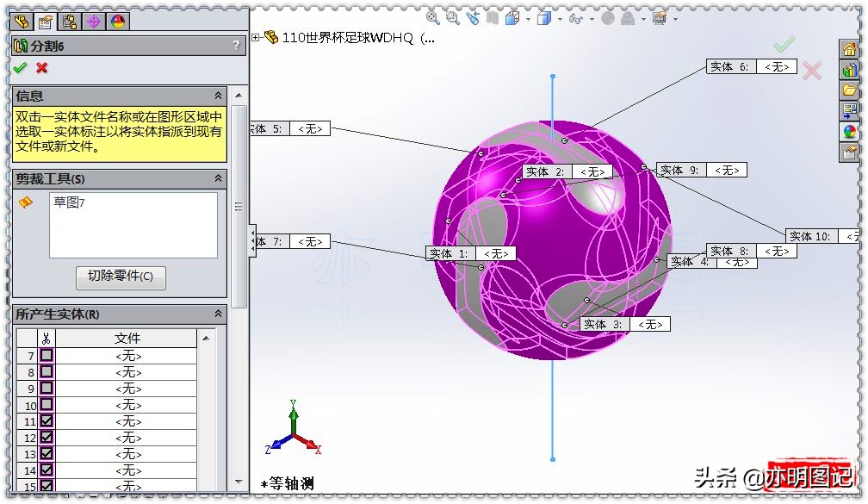Collapse the 所产生实体 section

pyautogui.click(x=217, y=314)
